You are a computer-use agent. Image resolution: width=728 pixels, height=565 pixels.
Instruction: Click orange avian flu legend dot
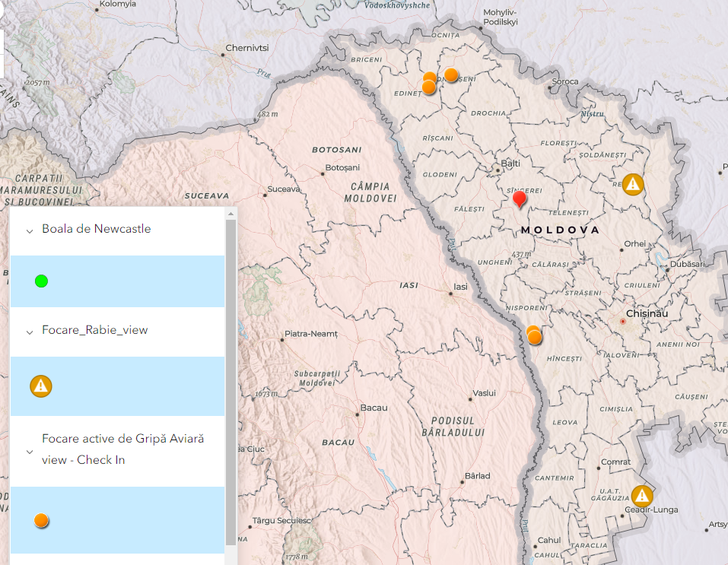(41, 520)
